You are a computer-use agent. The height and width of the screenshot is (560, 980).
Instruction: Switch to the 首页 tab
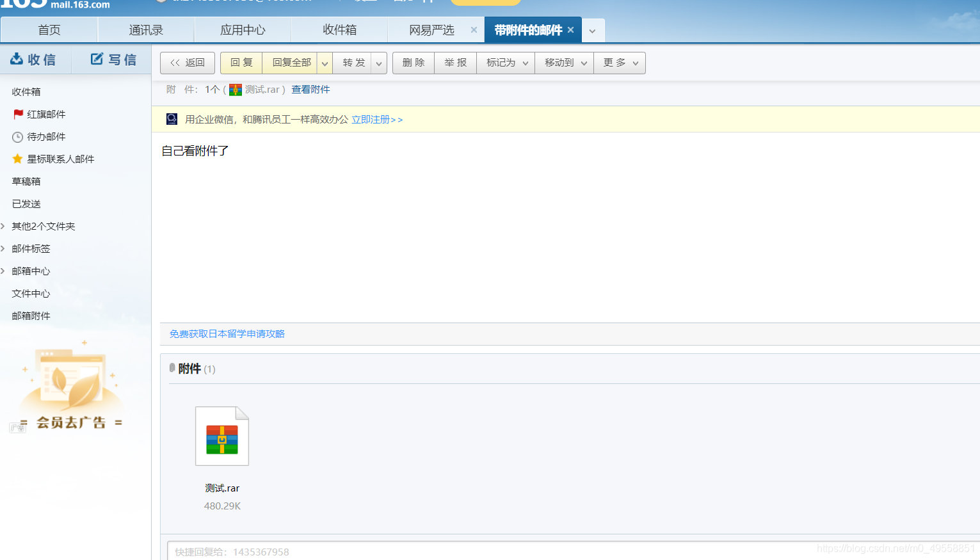tap(49, 30)
